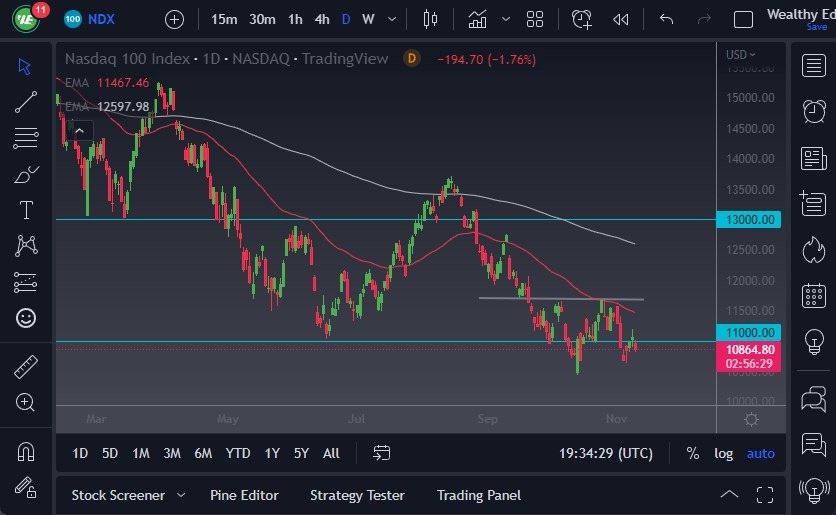Open the alerts clock panel
Screen dimensions: 836x515
814,111
